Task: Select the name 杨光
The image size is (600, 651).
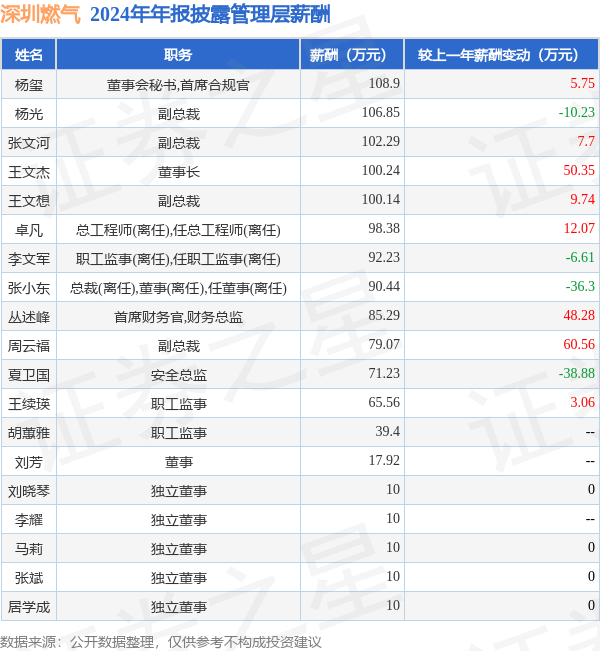Action: click(x=29, y=114)
